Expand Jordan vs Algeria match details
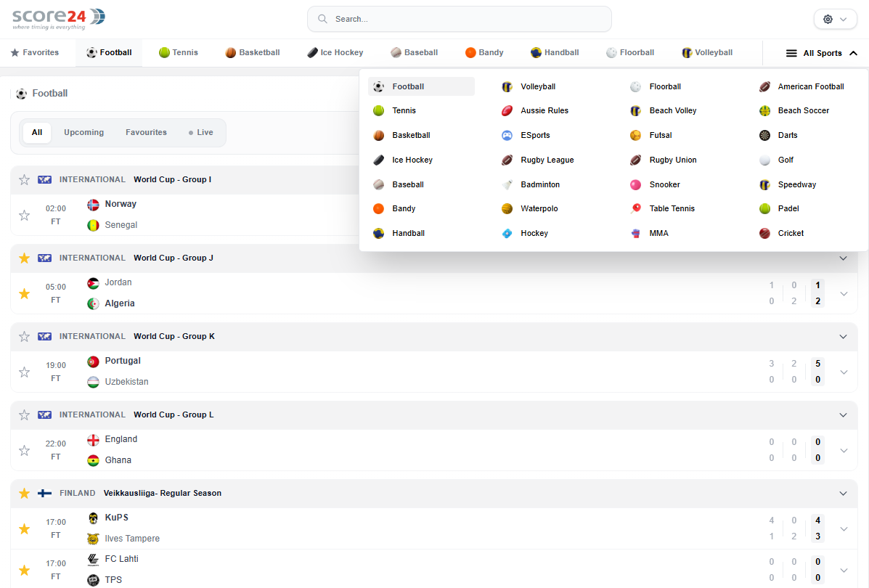 pos(844,294)
